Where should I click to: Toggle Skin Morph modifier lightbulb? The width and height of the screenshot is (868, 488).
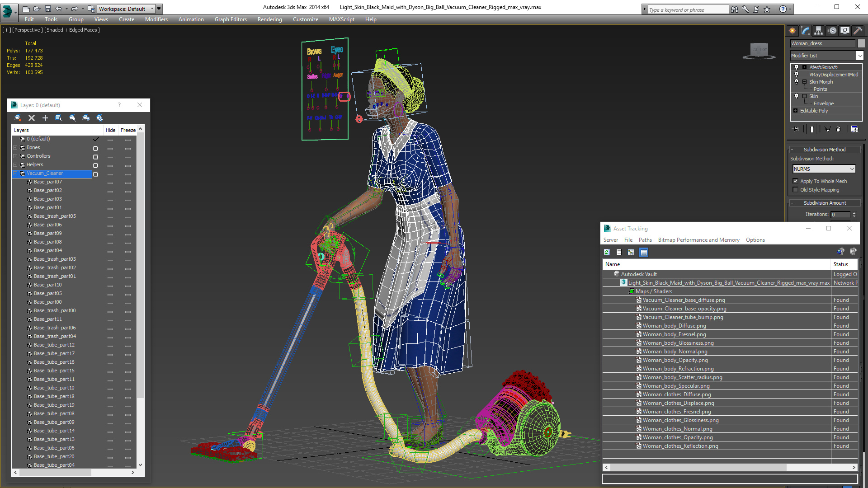point(797,81)
